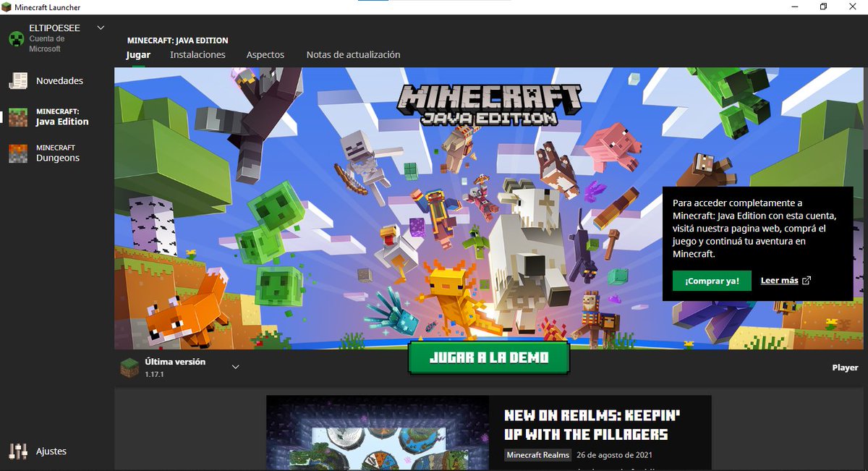The height and width of the screenshot is (471, 868).
Task: Click the 26 de agosto de 2021 date
Action: [x=614, y=455]
